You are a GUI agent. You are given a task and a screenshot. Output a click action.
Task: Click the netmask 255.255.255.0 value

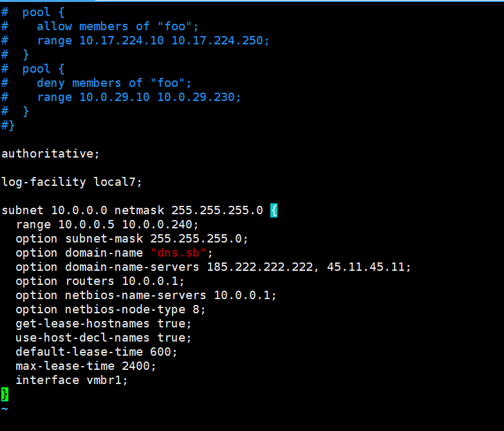pyautogui.click(x=217, y=210)
